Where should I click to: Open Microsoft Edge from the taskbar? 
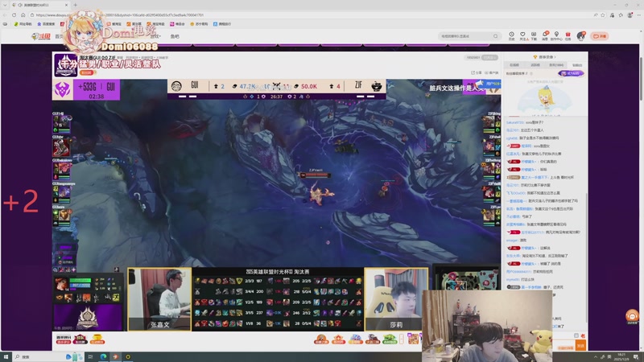click(103, 356)
